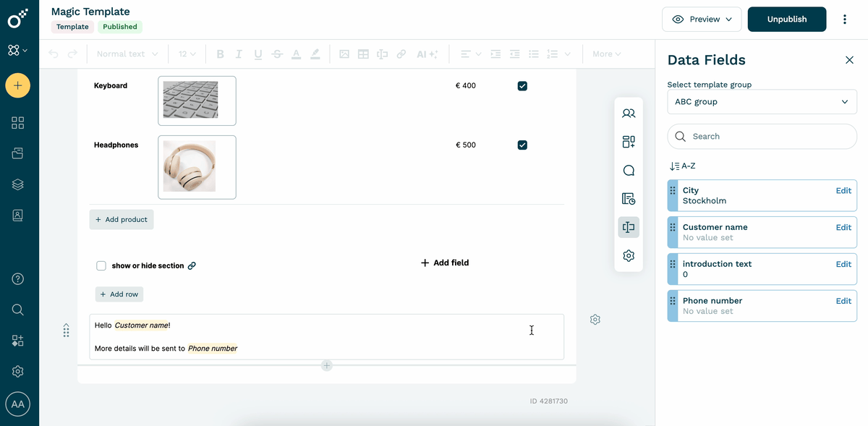Edit the introduction text data field

click(x=843, y=265)
